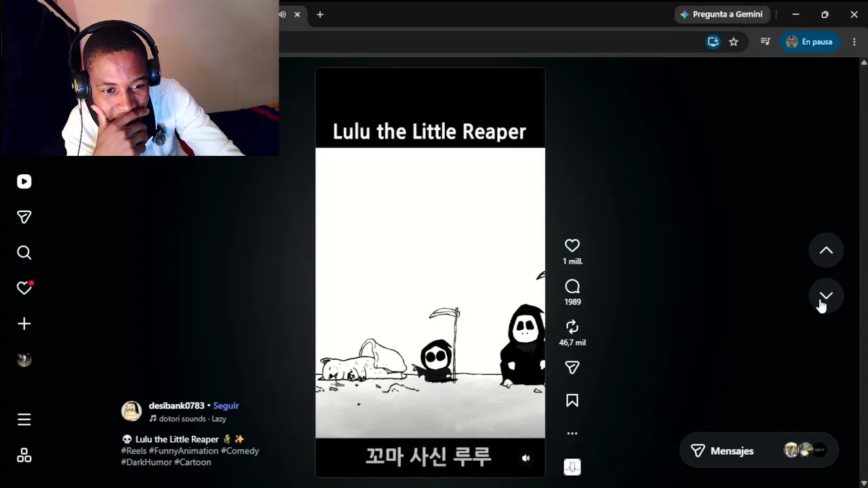Image resolution: width=868 pixels, height=488 pixels.
Task: Click the '1989' comments count
Action: (572, 302)
